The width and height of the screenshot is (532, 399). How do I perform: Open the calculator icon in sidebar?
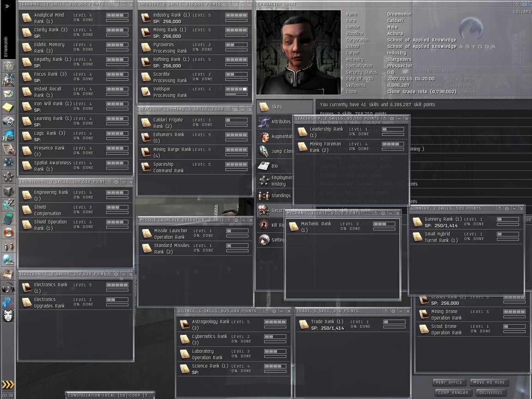[8, 219]
